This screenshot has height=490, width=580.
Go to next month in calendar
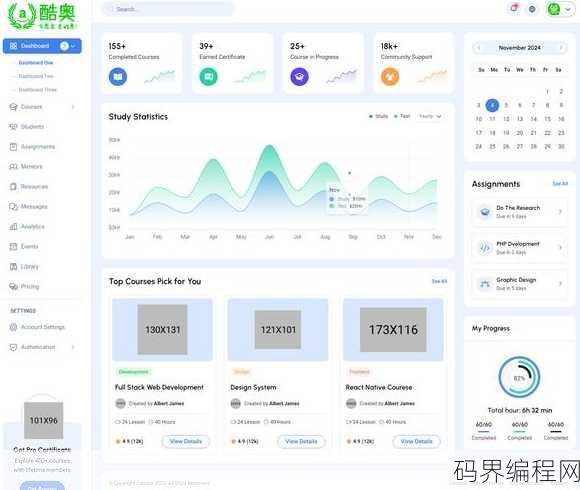pyautogui.click(x=561, y=48)
